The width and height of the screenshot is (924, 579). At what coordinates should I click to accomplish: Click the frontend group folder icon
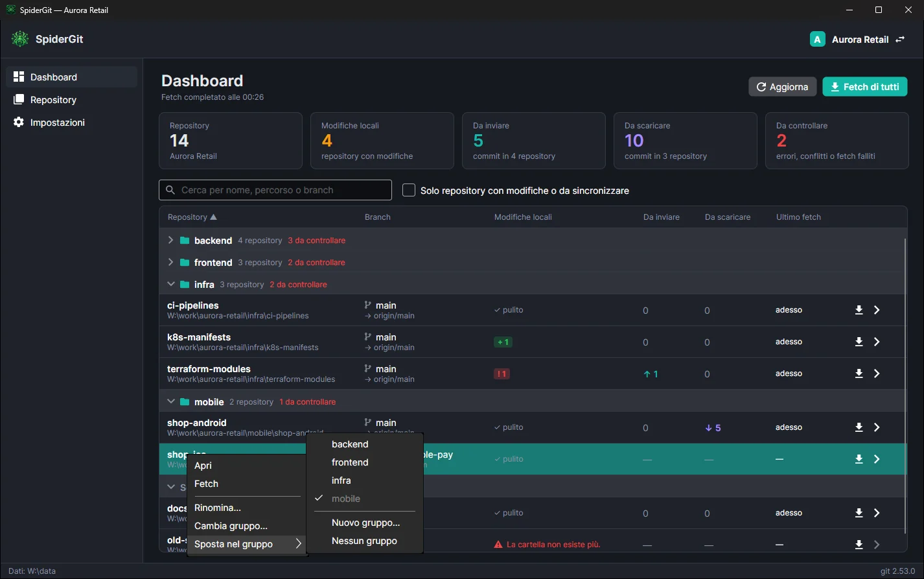point(185,263)
